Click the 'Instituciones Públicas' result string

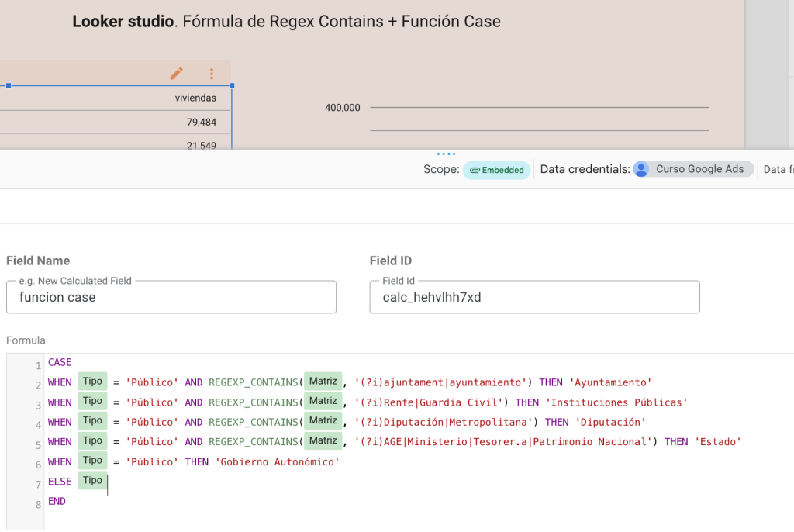click(x=616, y=402)
